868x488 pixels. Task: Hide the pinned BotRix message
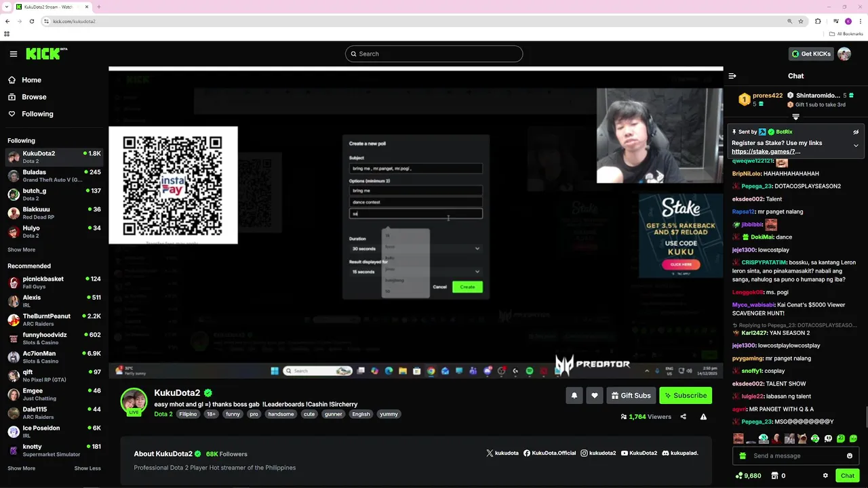click(856, 132)
